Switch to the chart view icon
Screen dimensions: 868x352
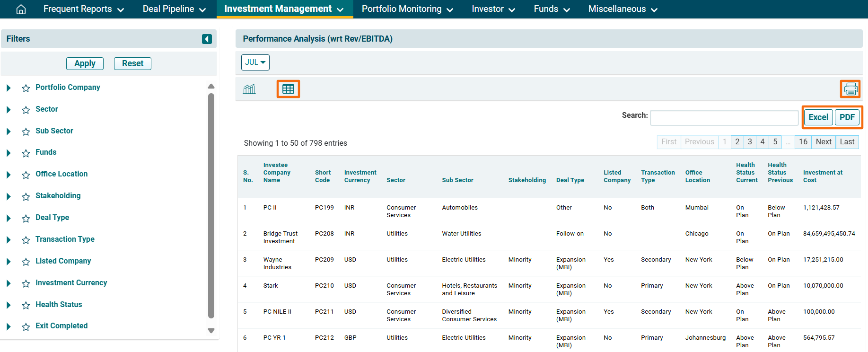[x=249, y=89]
